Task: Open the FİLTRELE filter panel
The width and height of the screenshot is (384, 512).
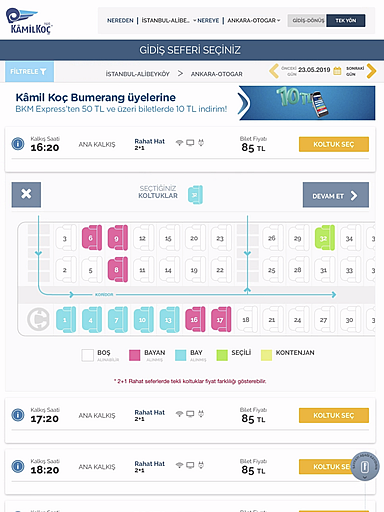Action: [x=29, y=72]
